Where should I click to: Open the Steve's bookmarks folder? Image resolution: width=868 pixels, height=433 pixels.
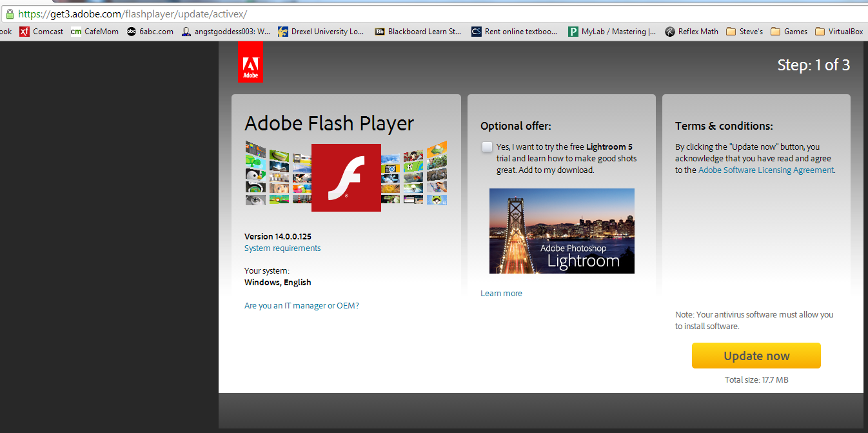pyautogui.click(x=744, y=31)
